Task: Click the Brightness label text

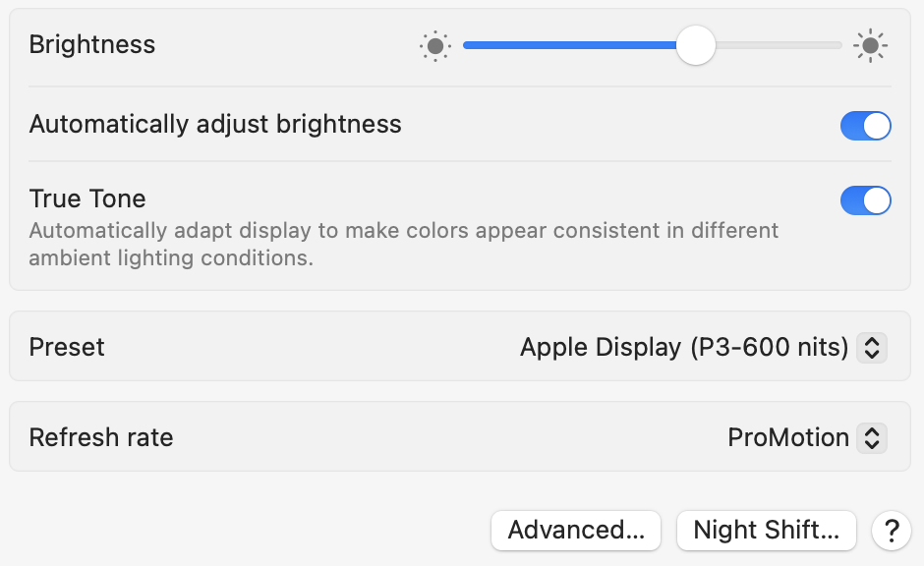Action: (92, 44)
